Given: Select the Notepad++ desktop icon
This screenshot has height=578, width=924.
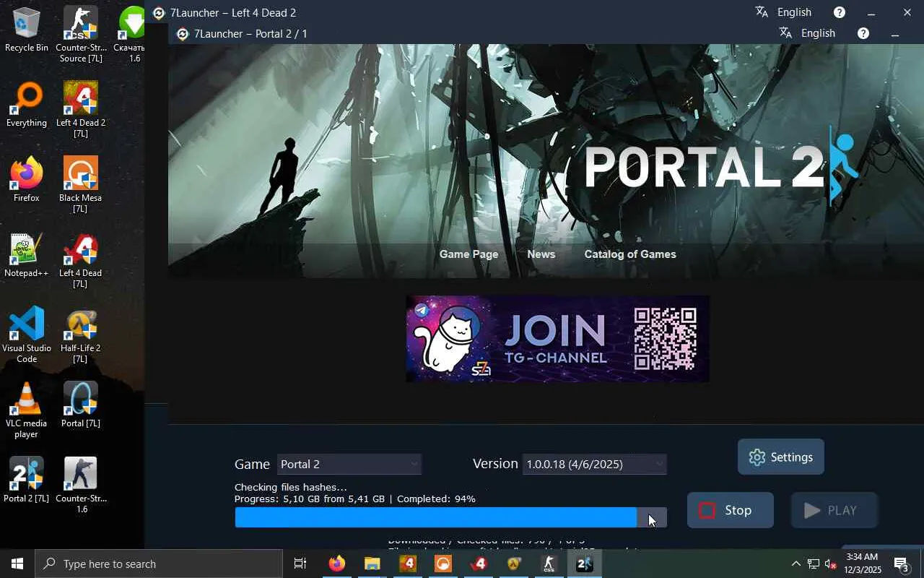Looking at the screenshot, I should [27, 255].
